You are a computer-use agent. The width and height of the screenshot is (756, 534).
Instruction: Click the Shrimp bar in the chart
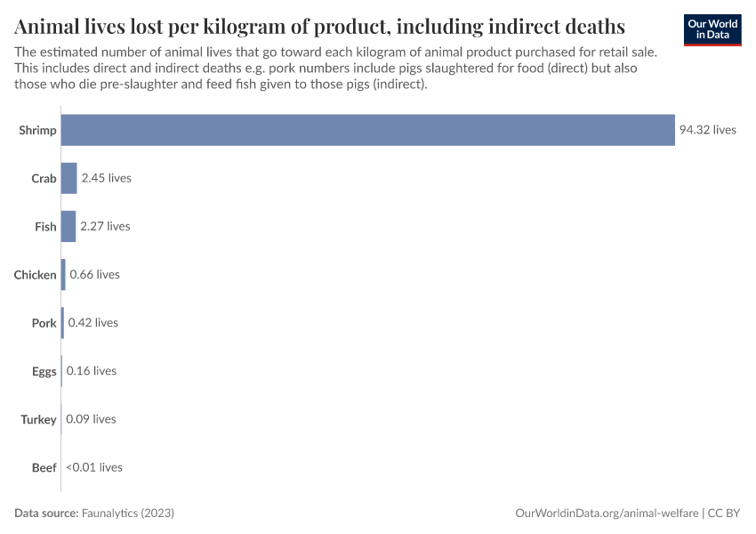coord(367,130)
